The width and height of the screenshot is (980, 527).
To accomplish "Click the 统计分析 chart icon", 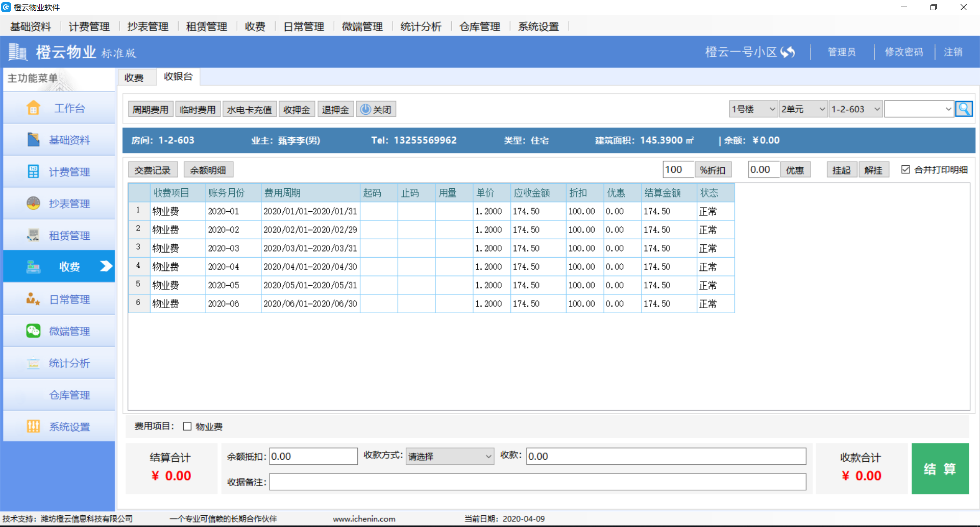I will 33,363.
